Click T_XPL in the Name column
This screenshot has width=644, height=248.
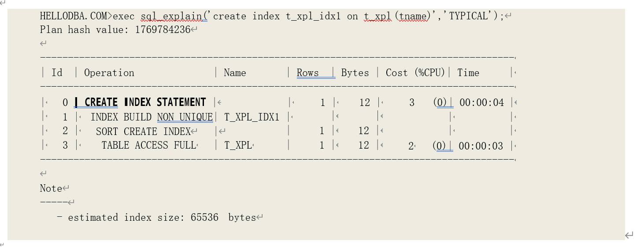238,146
